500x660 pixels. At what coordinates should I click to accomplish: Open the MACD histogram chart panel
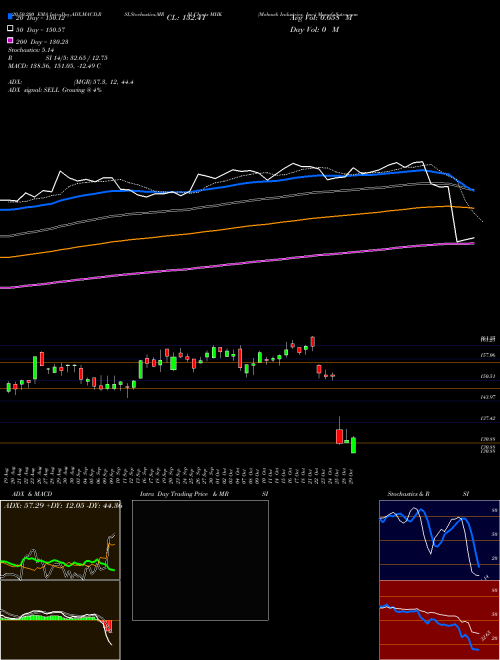[60, 620]
